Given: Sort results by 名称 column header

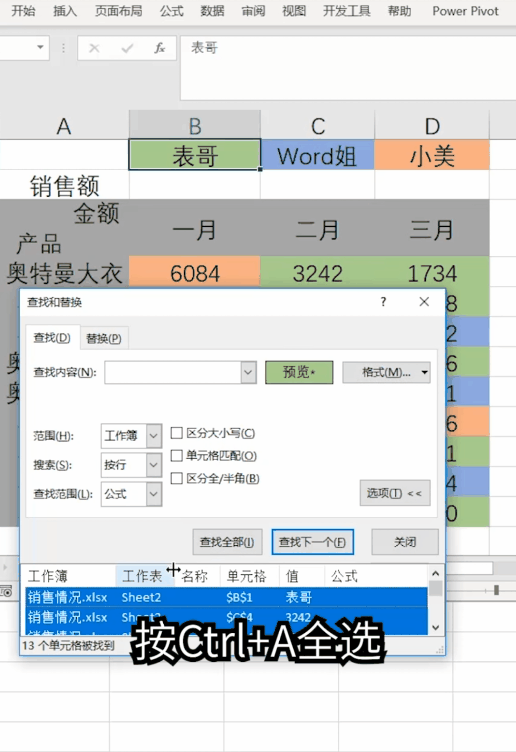Looking at the screenshot, I should pos(197,576).
